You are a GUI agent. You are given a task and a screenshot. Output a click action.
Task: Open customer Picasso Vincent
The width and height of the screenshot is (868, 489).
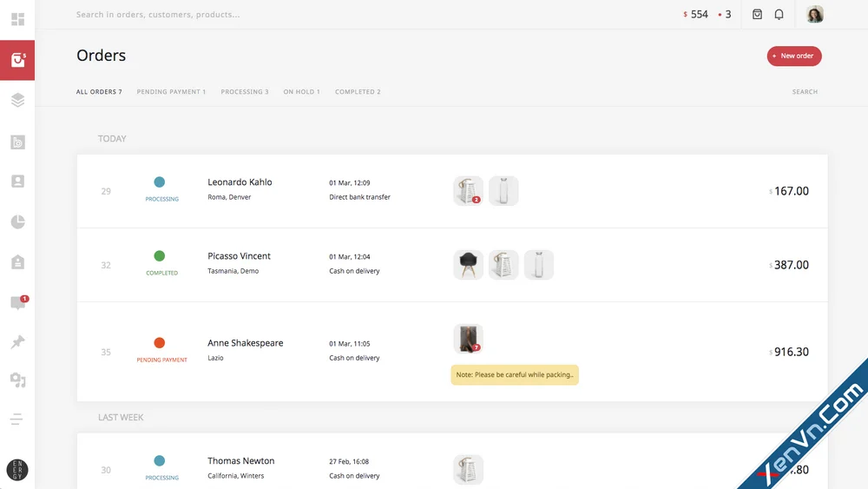(240, 256)
